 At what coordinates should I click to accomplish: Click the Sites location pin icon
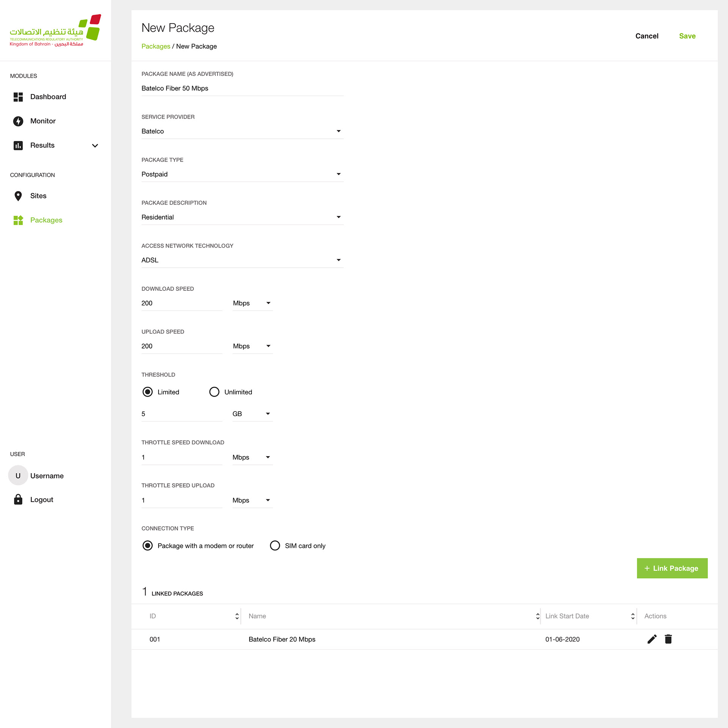[x=18, y=196]
